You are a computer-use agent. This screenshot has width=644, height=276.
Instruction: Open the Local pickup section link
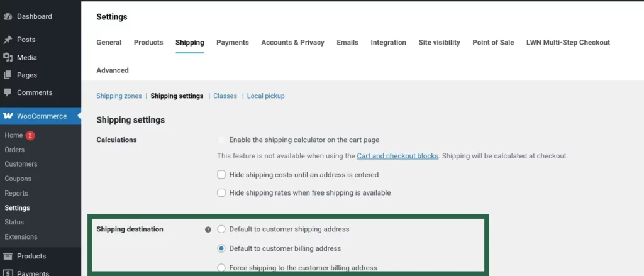(x=265, y=96)
